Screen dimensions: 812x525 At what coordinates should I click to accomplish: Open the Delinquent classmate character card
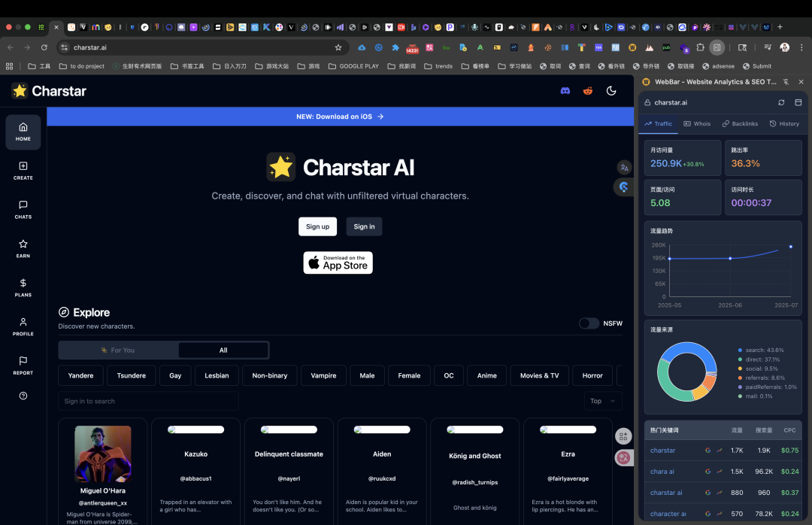pyautogui.click(x=289, y=472)
